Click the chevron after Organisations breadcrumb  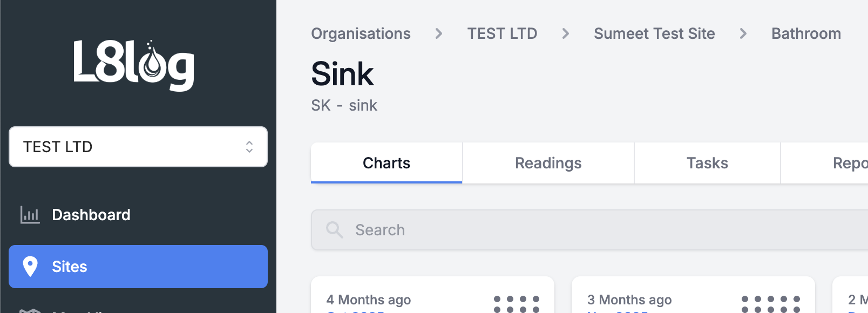[x=439, y=33]
